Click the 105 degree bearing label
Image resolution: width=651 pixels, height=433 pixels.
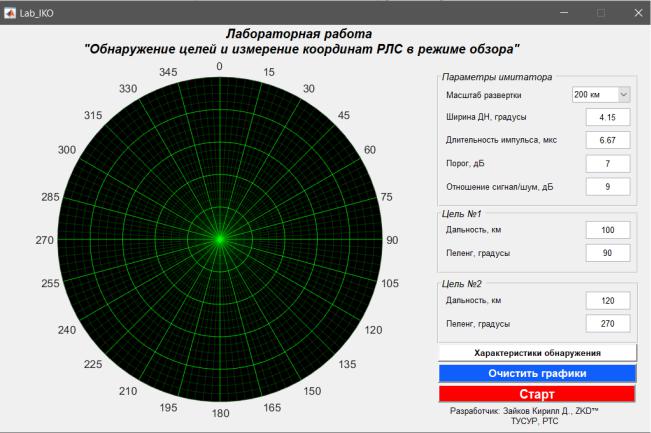click(390, 283)
